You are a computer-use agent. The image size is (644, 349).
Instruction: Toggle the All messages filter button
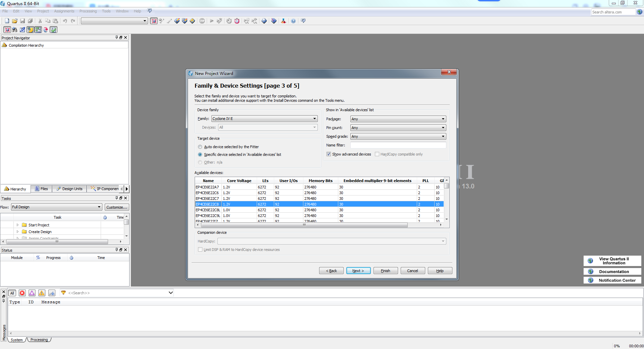coord(12,293)
